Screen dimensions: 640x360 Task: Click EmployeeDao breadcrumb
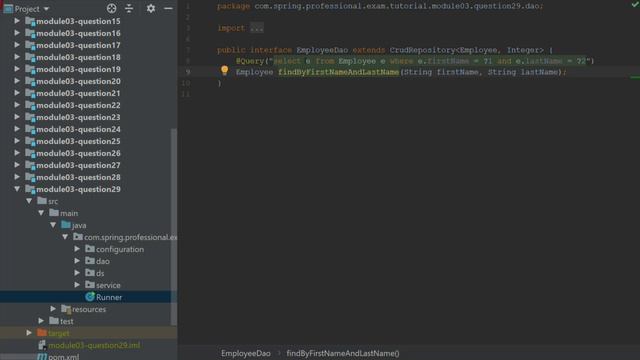point(246,353)
